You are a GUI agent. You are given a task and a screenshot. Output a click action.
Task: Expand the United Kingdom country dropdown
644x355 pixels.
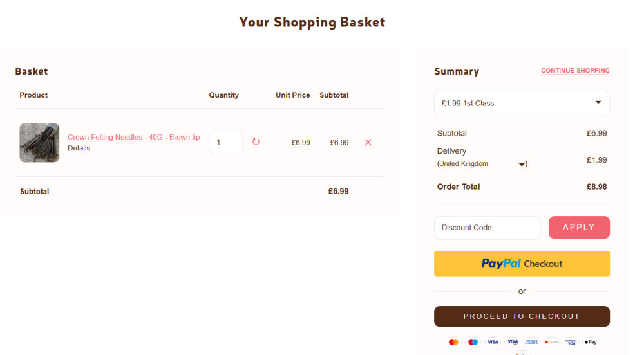[x=522, y=164]
